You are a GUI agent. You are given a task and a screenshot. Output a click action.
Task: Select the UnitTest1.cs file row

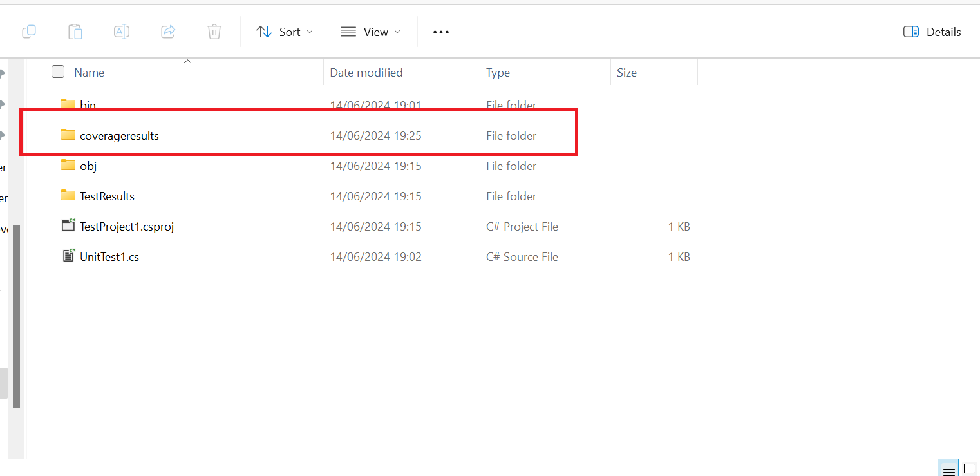pyautogui.click(x=109, y=256)
